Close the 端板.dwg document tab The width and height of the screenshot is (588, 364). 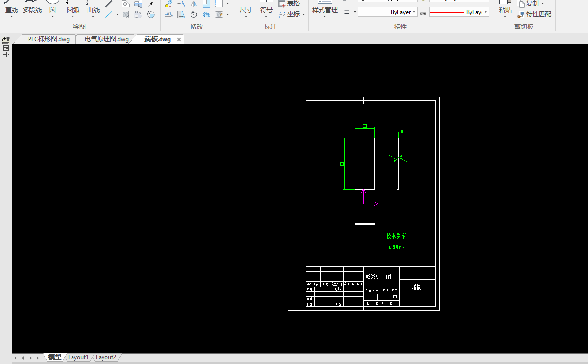point(179,39)
